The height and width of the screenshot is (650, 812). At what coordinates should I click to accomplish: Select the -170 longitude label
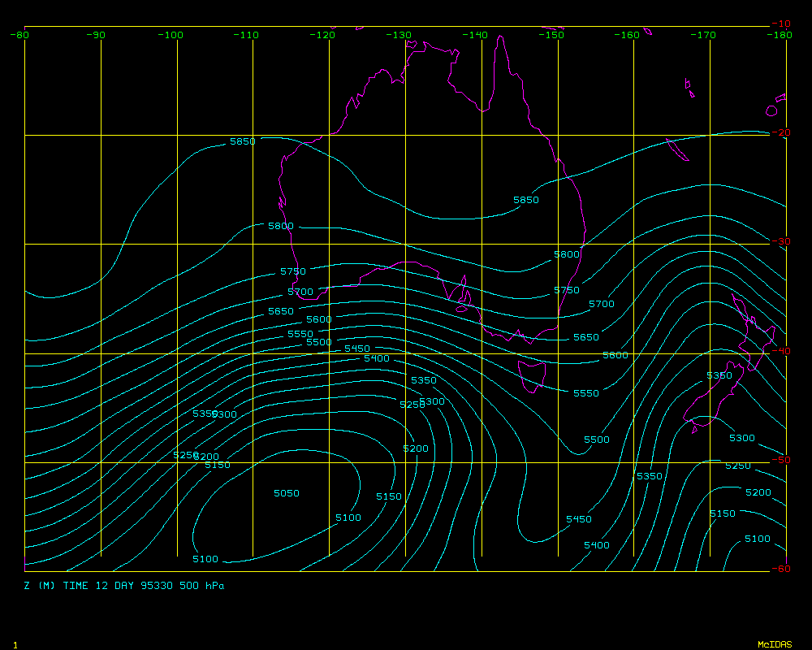(704, 35)
